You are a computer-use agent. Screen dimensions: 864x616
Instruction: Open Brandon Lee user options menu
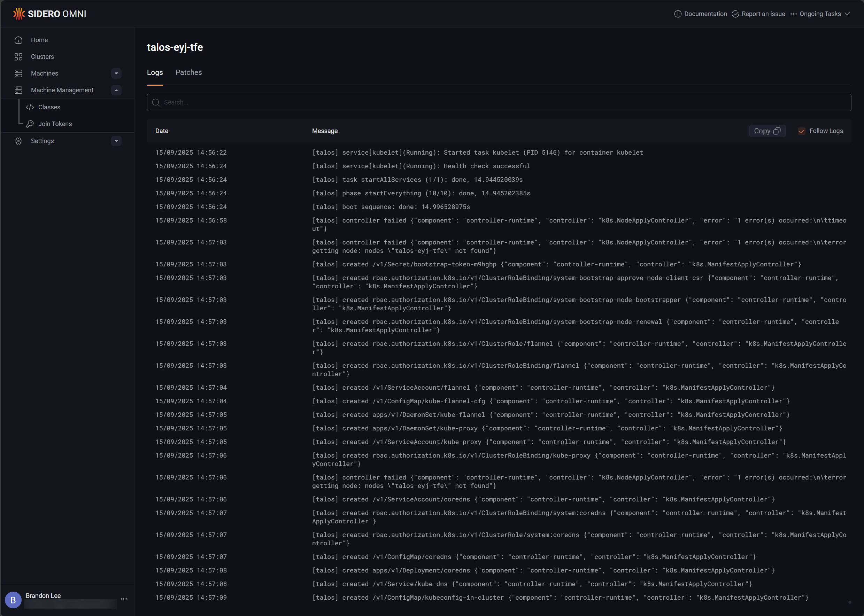pos(124,599)
